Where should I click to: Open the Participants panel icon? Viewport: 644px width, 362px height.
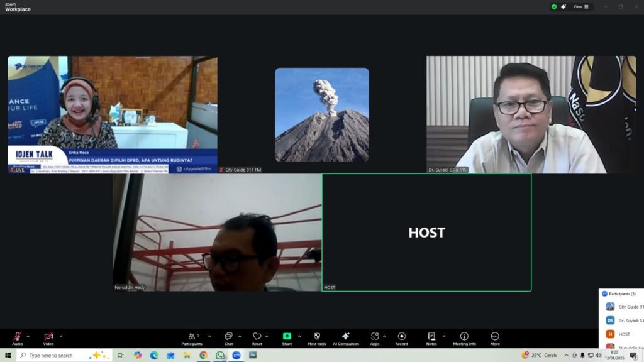(x=191, y=337)
